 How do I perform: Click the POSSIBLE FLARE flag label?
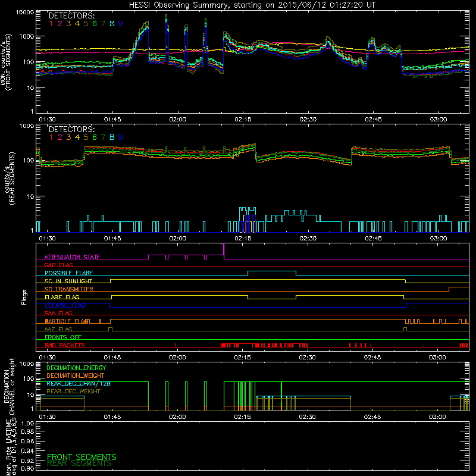click(x=68, y=273)
